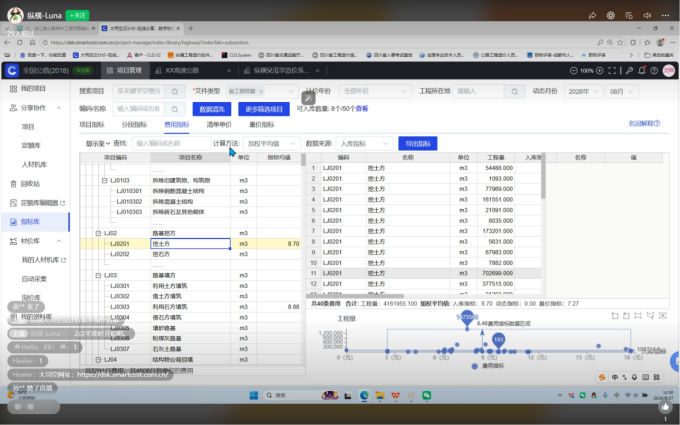
Task: Switch to the 分段指标 tab
Action: pyautogui.click(x=134, y=124)
